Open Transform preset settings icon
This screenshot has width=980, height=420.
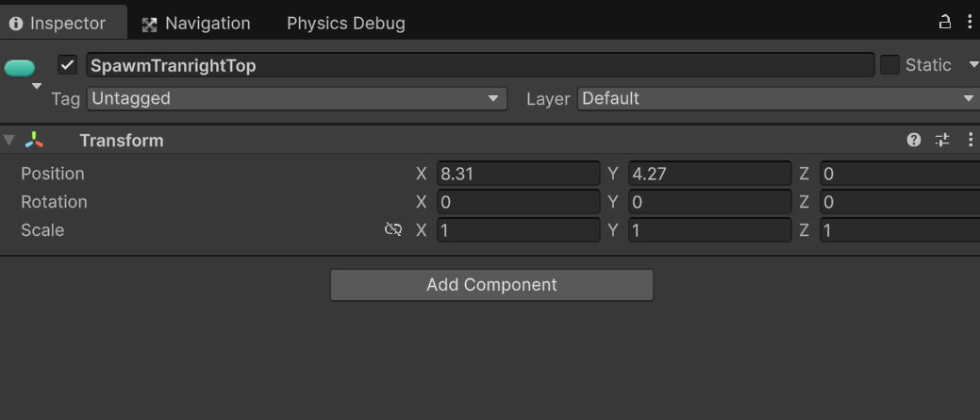click(942, 140)
